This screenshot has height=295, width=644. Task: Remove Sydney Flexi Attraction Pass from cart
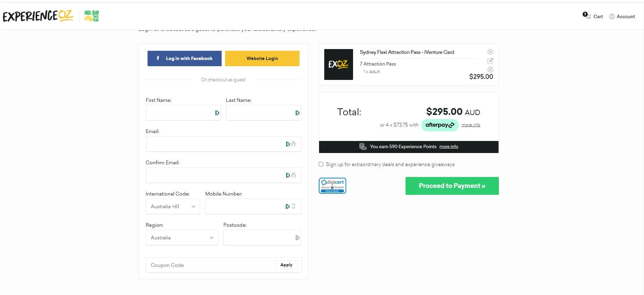(490, 52)
